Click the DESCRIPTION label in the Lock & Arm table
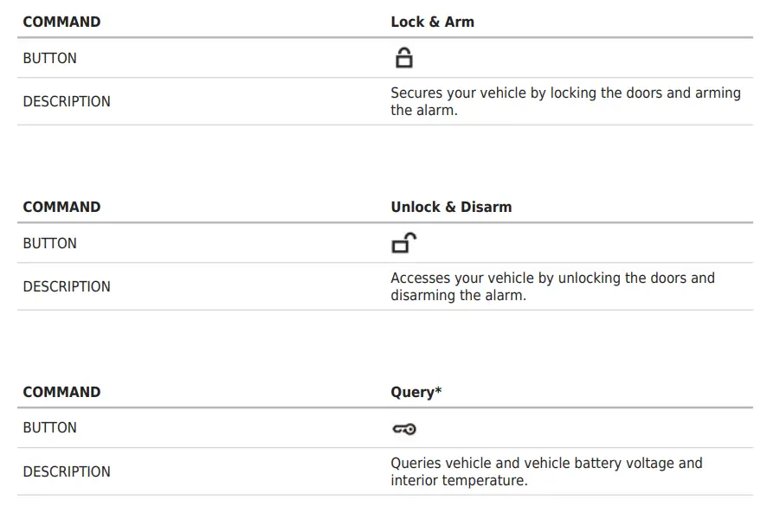The width and height of the screenshot is (780, 532). [x=67, y=101]
